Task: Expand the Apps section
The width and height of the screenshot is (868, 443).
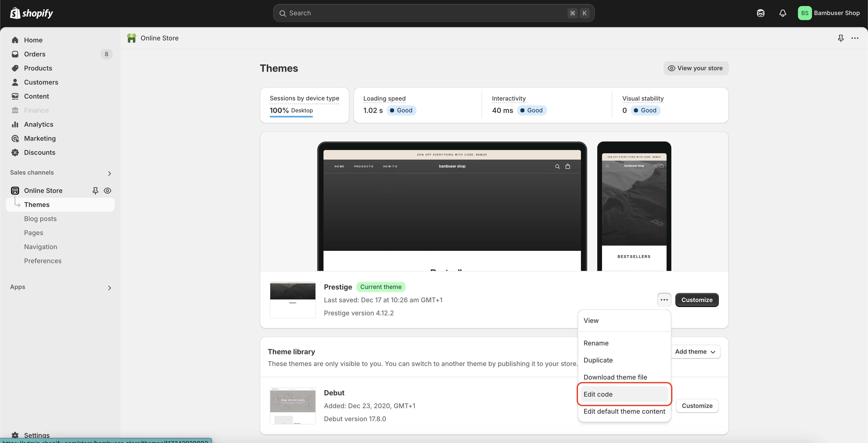Action: [x=109, y=288]
